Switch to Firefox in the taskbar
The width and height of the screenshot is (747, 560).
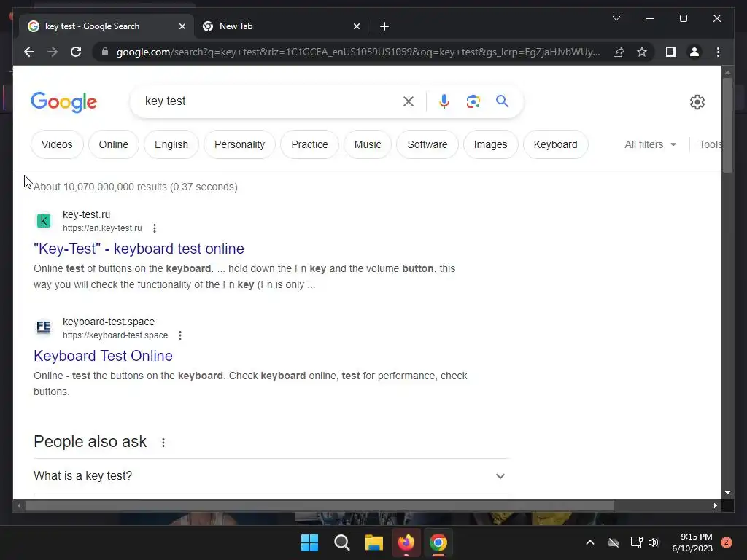406,542
